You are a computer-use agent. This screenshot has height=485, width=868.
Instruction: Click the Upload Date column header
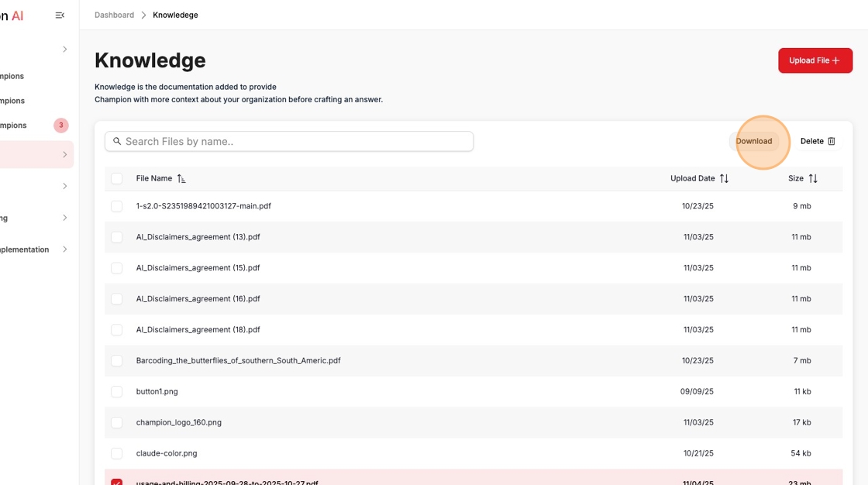693,178
